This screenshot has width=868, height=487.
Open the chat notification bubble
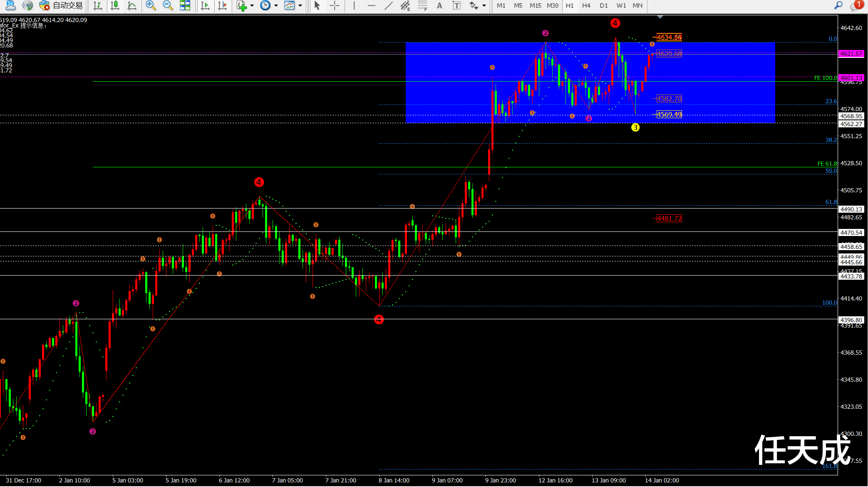point(856,5)
